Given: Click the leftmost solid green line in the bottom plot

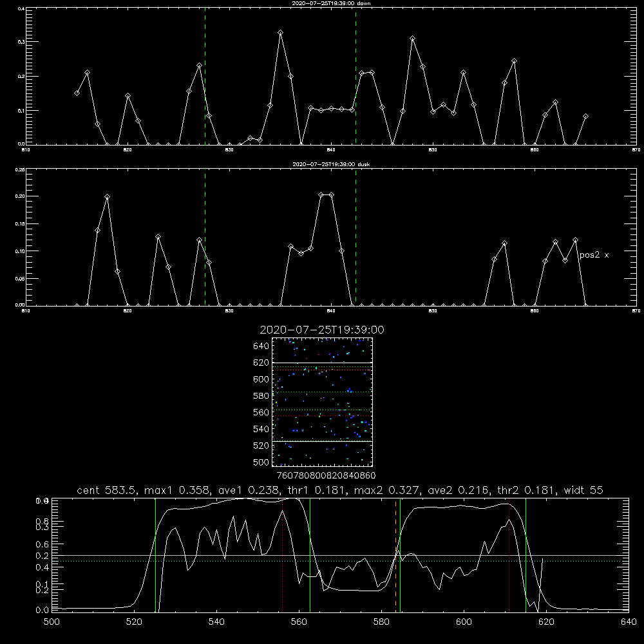Looking at the screenshot, I should point(155,555).
